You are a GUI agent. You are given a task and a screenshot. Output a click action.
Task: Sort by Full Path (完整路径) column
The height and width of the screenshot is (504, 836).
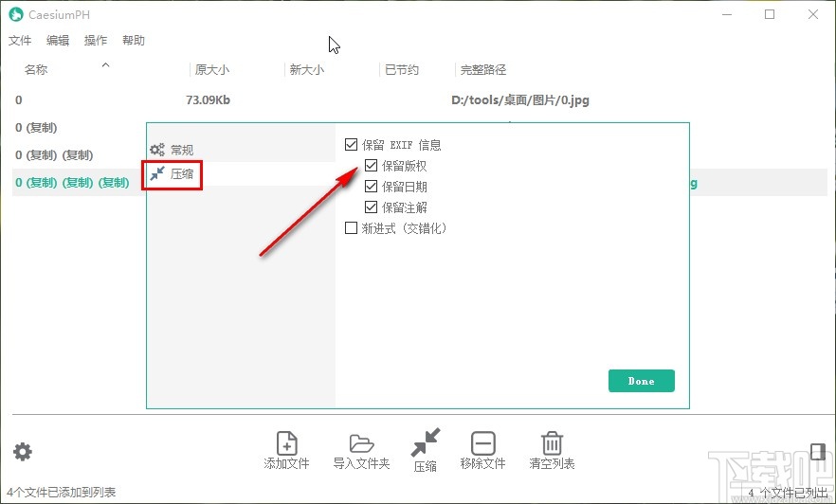(483, 70)
